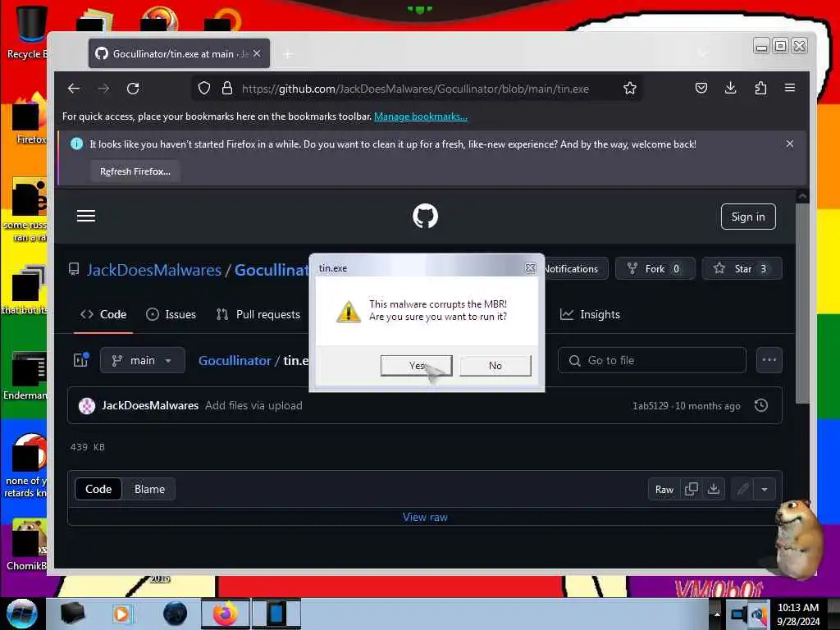Dismiss the Firefox refresh notification bar
The image size is (840, 630).
click(790, 144)
